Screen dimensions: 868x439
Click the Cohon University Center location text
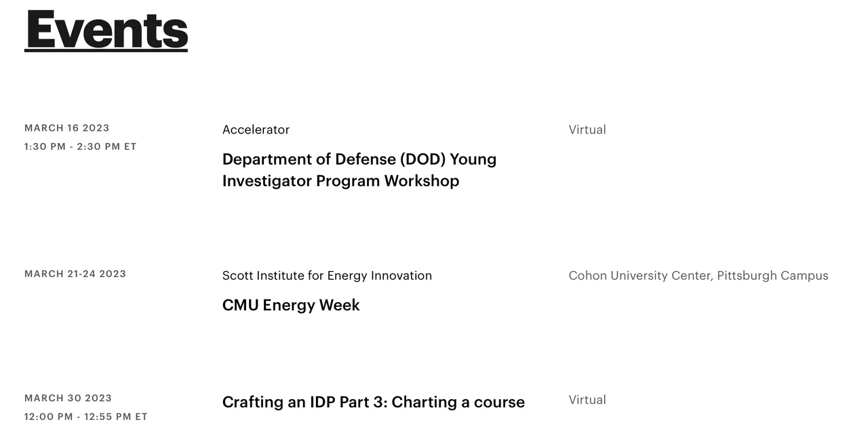(640, 276)
